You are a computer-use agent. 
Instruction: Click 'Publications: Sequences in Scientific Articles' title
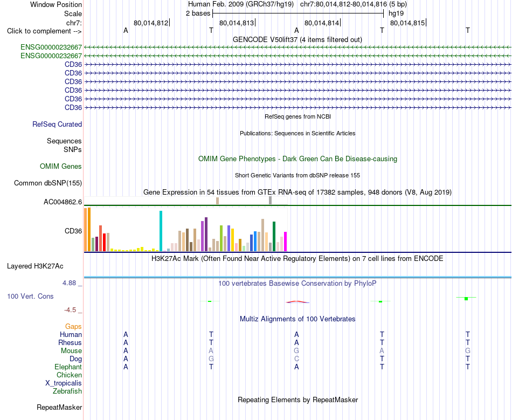[x=297, y=133]
